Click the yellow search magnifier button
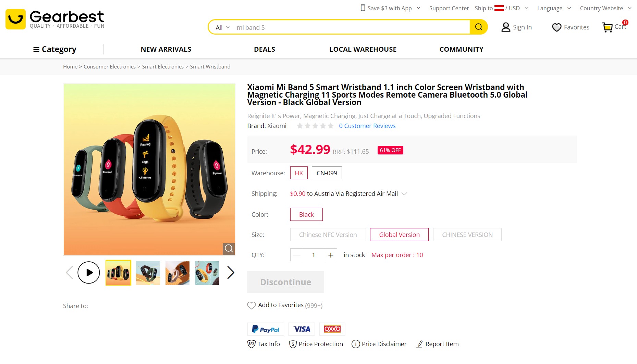637x364 pixels. 478,27
